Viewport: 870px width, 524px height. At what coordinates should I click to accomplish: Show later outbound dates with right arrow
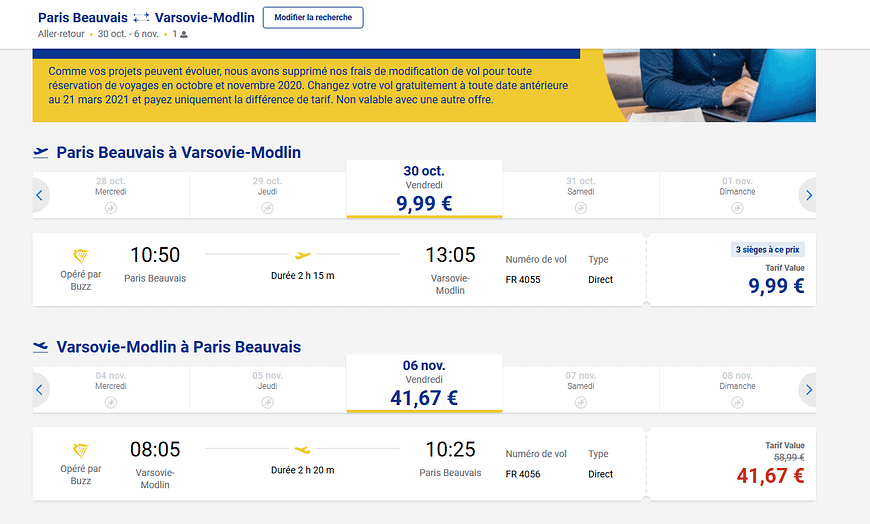(x=808, y=195)
